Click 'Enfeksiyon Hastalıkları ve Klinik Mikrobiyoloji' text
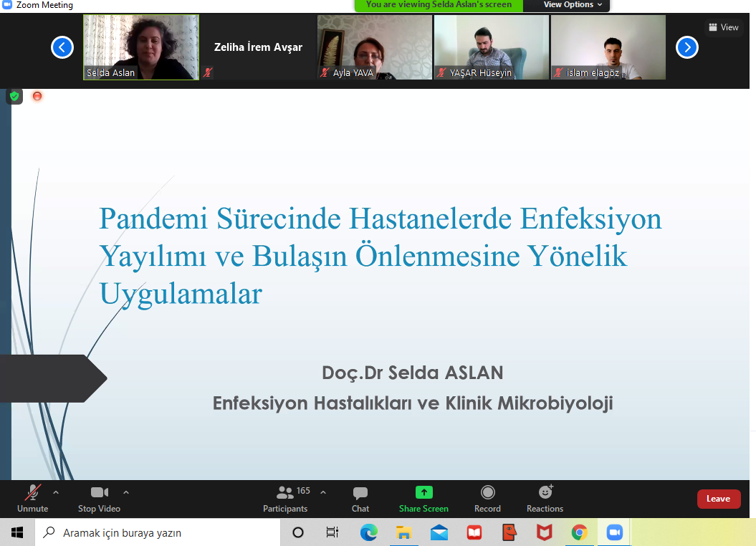756x546 pixels. [x=413, y=403]
